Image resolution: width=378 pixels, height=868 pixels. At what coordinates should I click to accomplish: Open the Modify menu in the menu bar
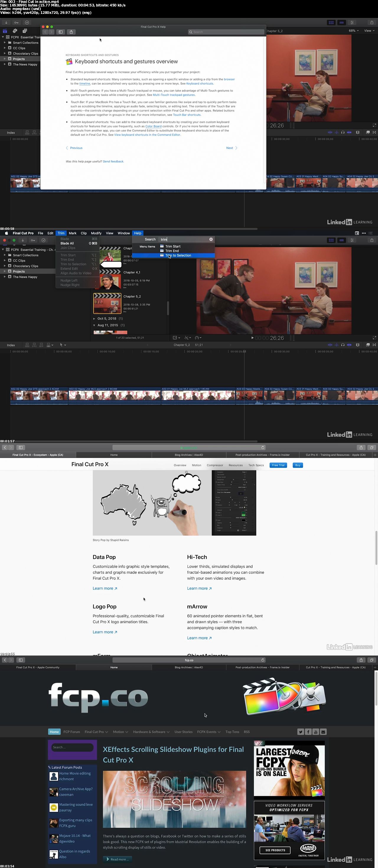(x=96, y=233)
